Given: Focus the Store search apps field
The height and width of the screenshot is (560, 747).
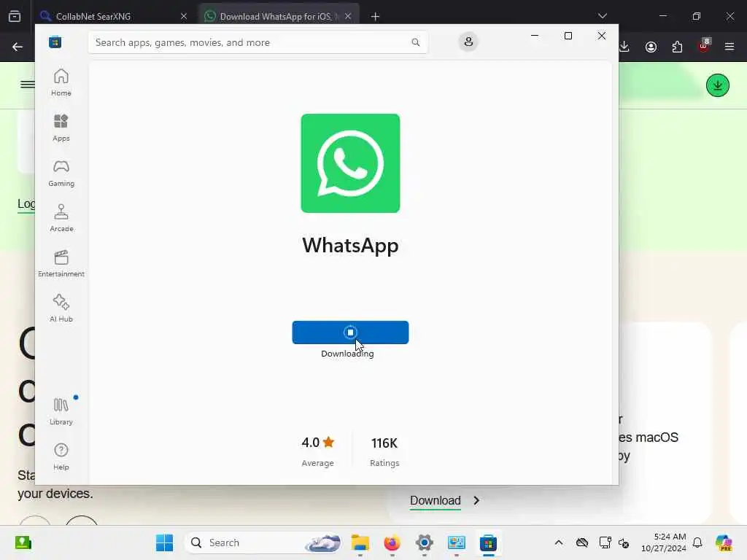Looking at the screenshot, I should [258, 42].
